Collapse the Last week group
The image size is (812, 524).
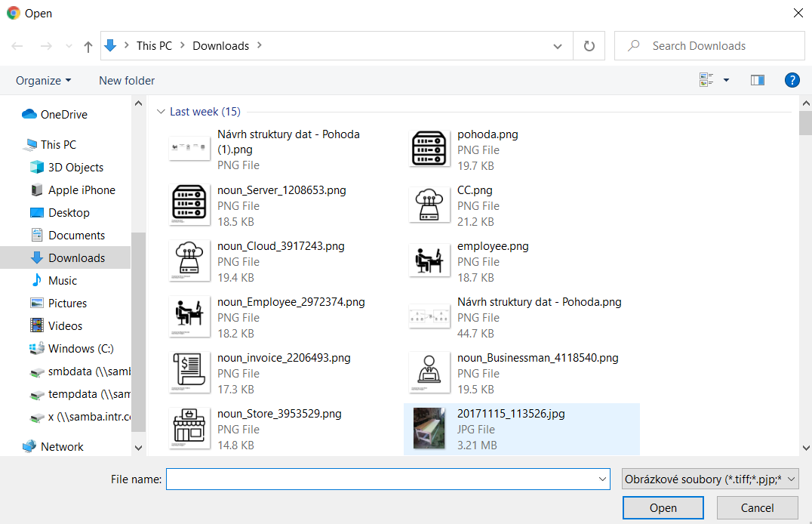(x=160, y=112)
